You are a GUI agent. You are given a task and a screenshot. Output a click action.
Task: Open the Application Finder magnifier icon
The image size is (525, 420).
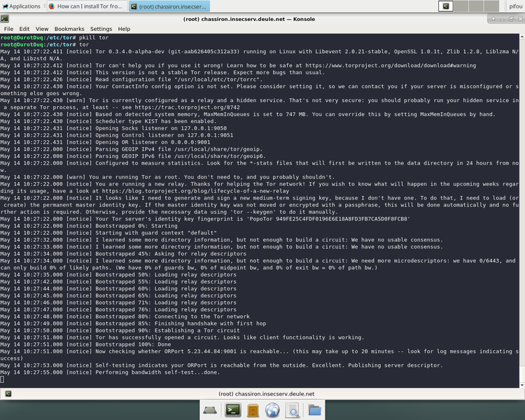pyautogui.click(x=293, y=410)
